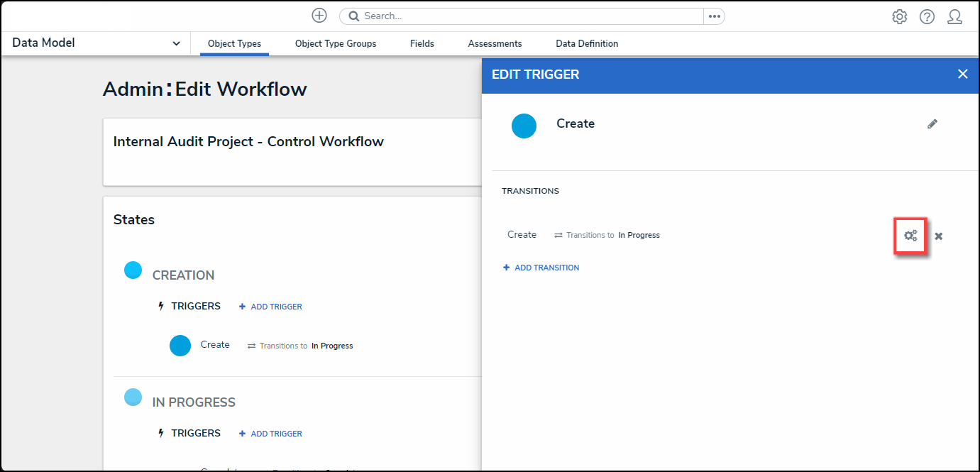Close the Edit Trigger panel
Viewport: 980px width, 472px height.
pos(962,74)
